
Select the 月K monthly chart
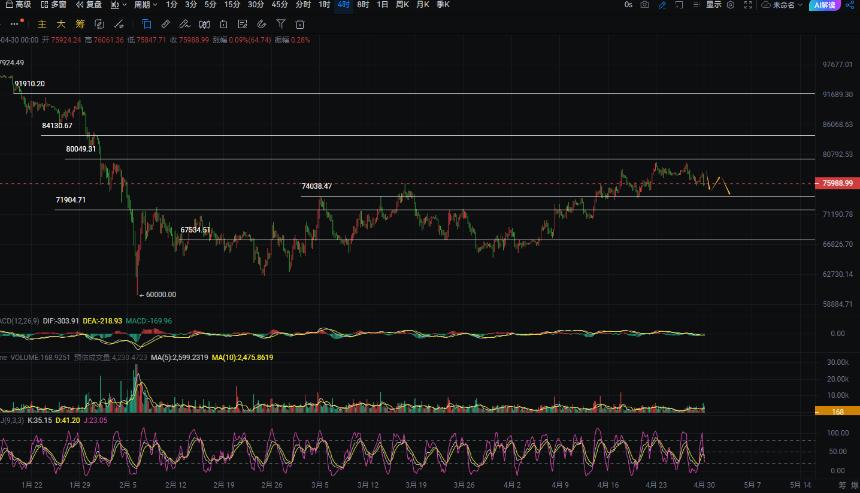click(x=423, y=4)
